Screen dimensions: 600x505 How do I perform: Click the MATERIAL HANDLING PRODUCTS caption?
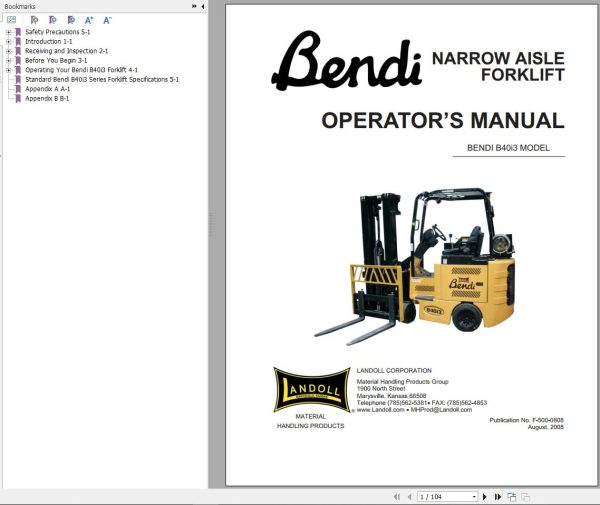coord(310,421)
